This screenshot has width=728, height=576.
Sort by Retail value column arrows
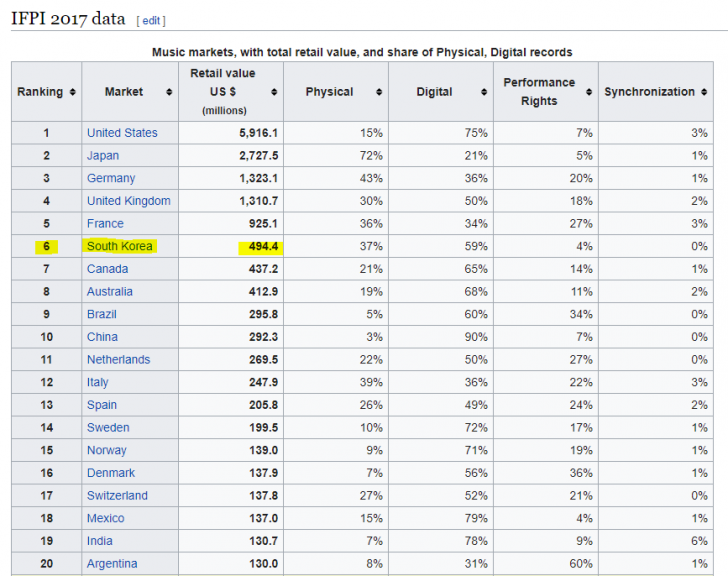click(x=274, y=92)
